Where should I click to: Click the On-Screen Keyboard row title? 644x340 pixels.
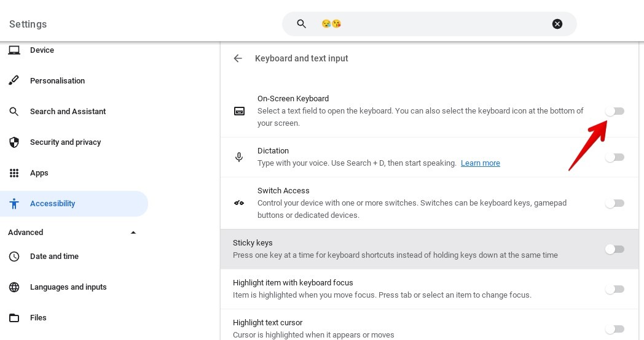tap(293, 98)
